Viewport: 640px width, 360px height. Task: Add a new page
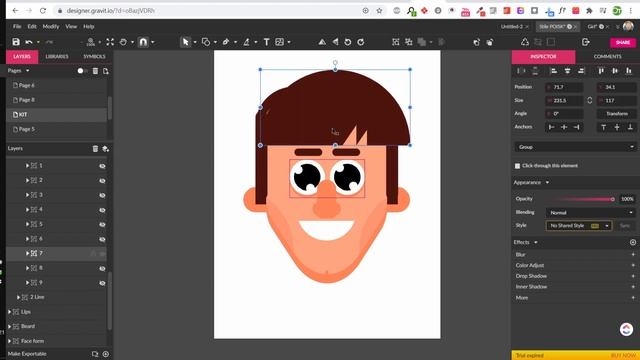[x=106, y=71]
